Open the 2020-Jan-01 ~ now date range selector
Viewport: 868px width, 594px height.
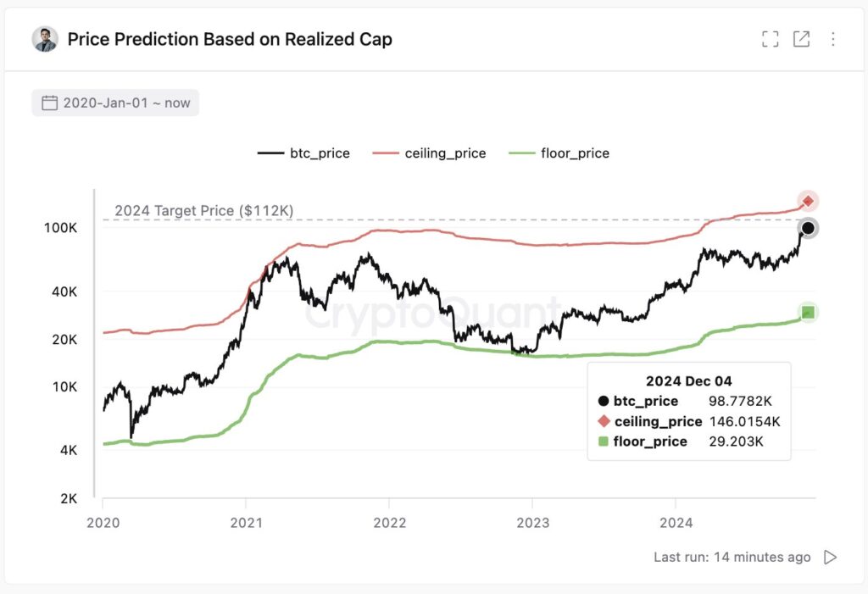point(115,102)
